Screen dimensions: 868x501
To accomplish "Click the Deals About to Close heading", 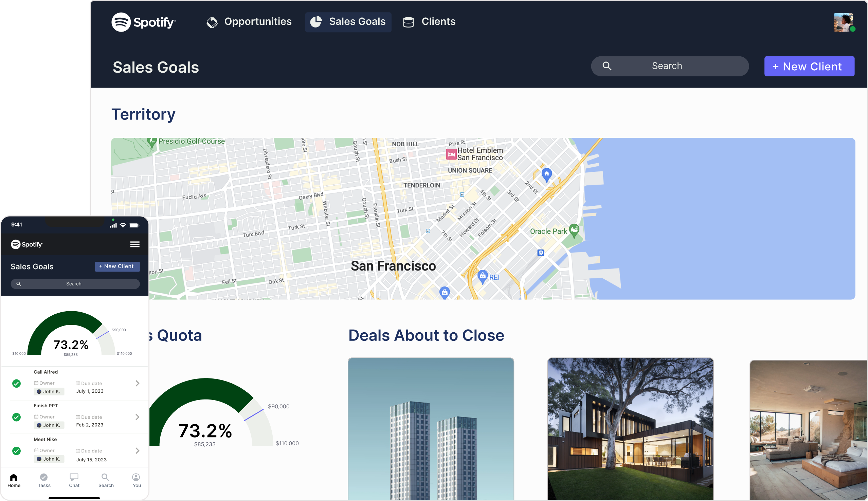I will click(426, 335).
